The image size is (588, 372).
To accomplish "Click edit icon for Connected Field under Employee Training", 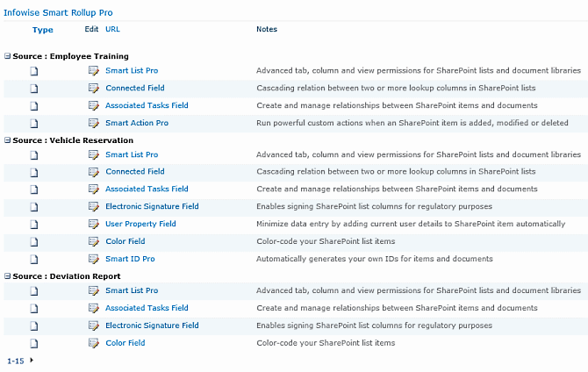I will pyautogui.click(x=93, y=88).
